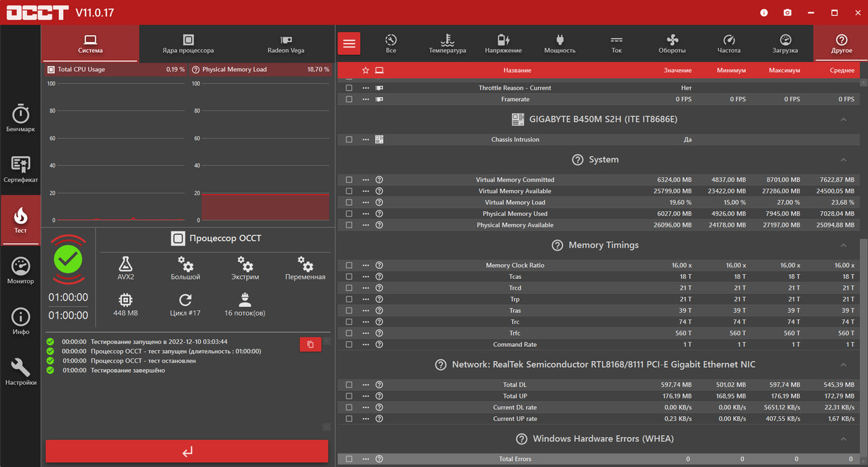Viewport: 868px width, 467px height.
Task: Click the 16 поток(ов) threads icon
Action: pos(245,300)
